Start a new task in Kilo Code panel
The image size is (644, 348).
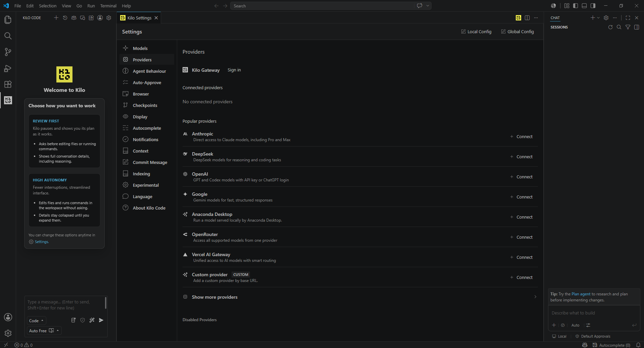(x=56, y=18)
